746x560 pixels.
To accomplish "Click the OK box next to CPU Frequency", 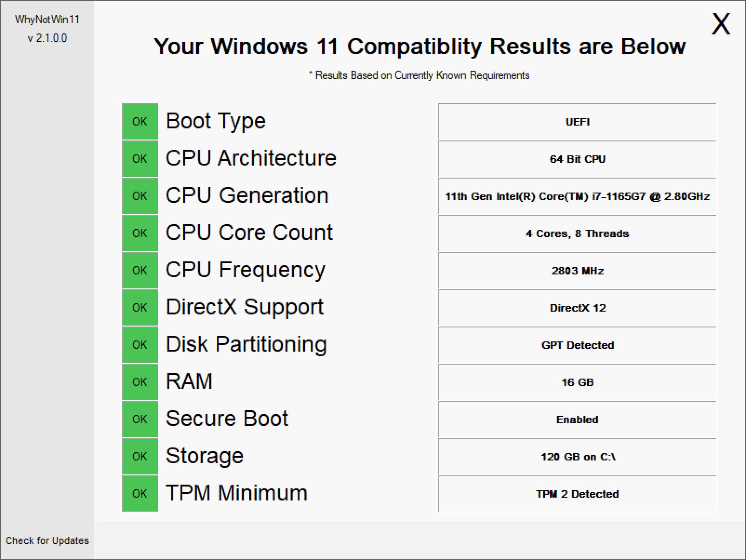I will tap(140, 270).
